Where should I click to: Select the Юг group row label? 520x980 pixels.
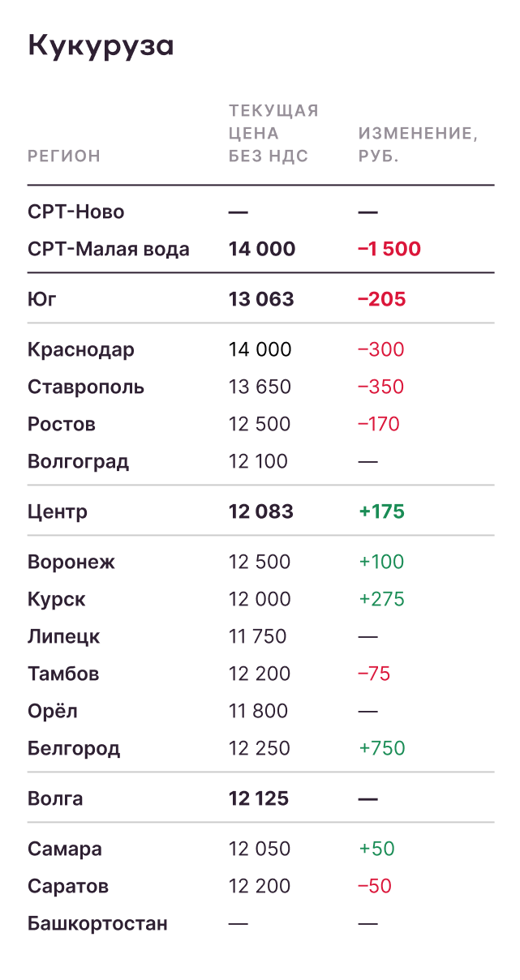click(x=42, y=300)
